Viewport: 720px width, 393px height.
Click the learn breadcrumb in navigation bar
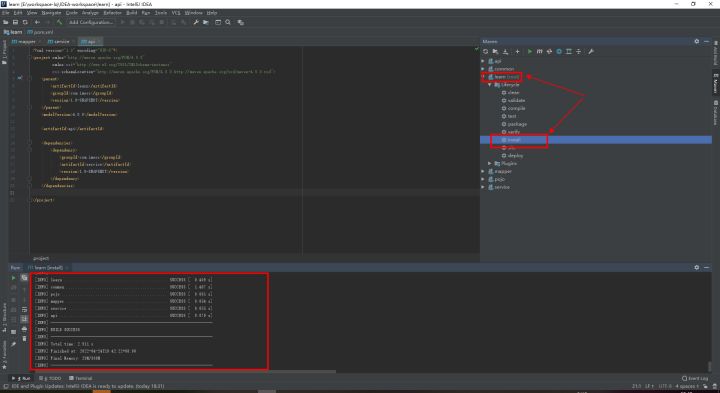pos(13,32)
